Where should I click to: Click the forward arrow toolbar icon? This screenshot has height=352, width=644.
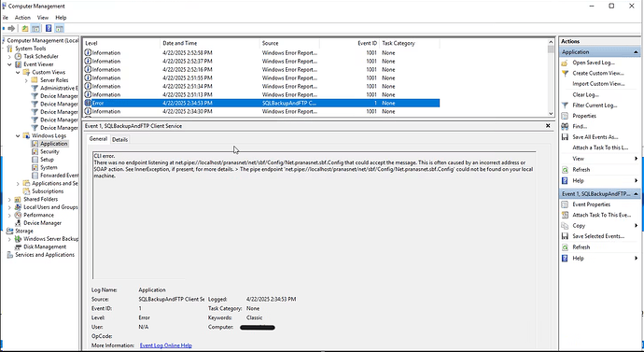tap(11, 28)
